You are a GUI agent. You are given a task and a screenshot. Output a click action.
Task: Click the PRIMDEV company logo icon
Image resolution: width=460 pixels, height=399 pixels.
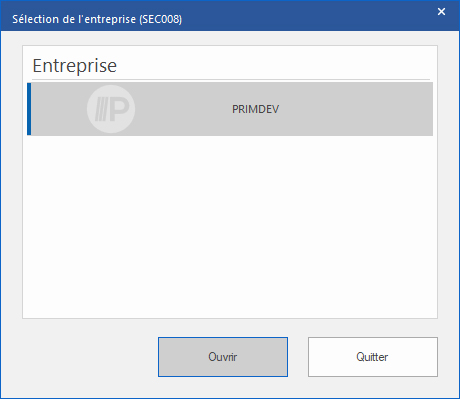[x=111, y=109]
